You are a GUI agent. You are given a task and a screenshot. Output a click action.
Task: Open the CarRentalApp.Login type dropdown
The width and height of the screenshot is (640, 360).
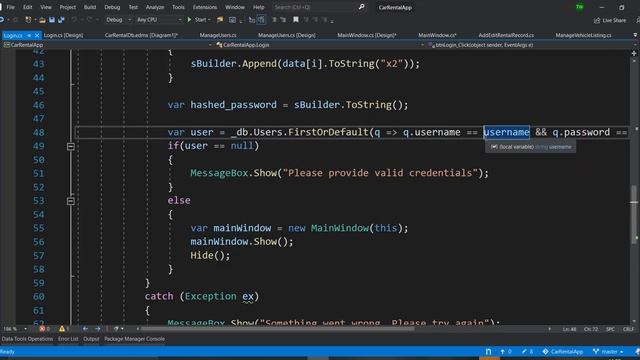tap(320, 45)
